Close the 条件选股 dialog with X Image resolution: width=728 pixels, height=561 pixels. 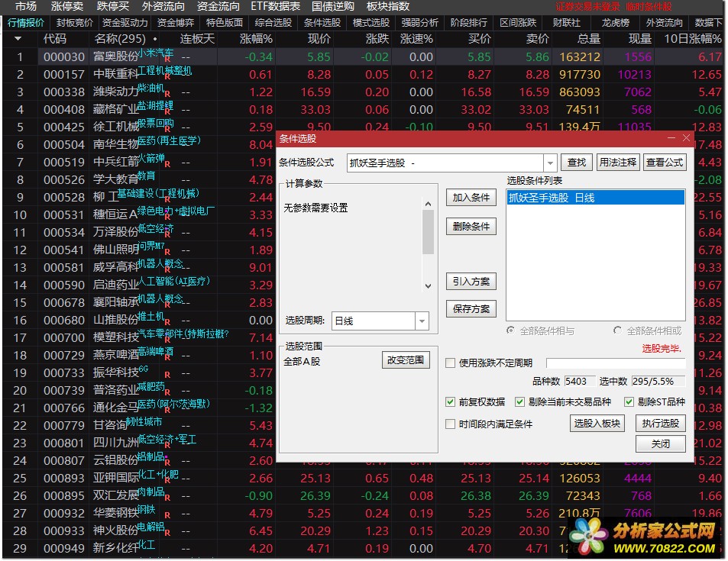(686, 138)
